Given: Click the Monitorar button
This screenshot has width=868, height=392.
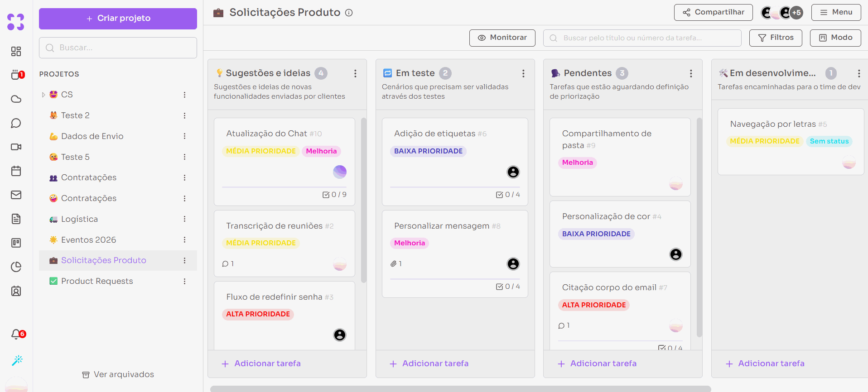Looking at the screenshot, I should click(502, 38).
